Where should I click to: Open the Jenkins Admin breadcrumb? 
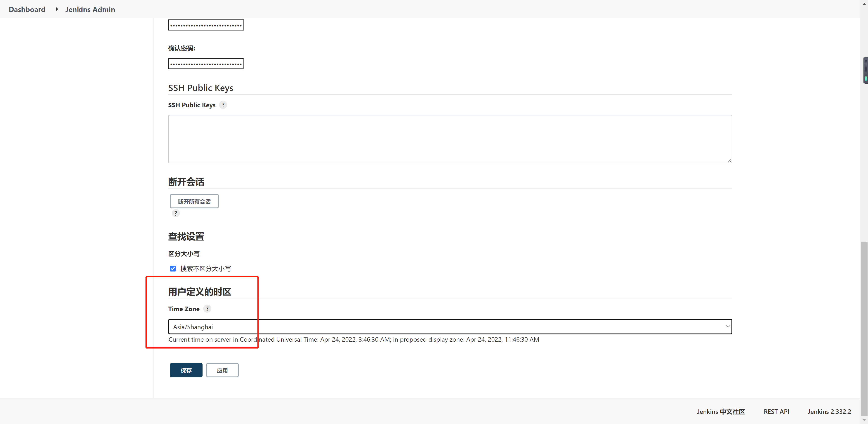pyautogui.click(x=90, y=10)
